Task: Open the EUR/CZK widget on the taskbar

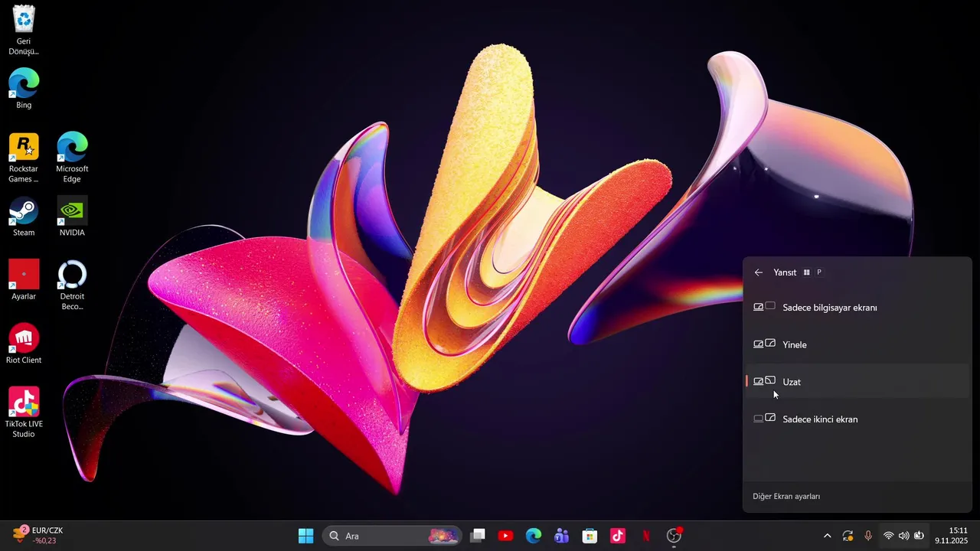Action: [x=38, y=536]
